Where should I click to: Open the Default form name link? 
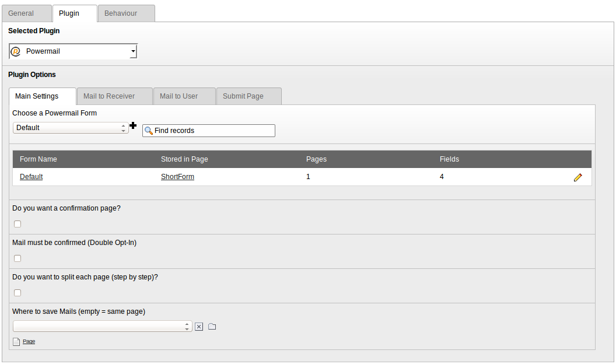click(x=31, y=177)
